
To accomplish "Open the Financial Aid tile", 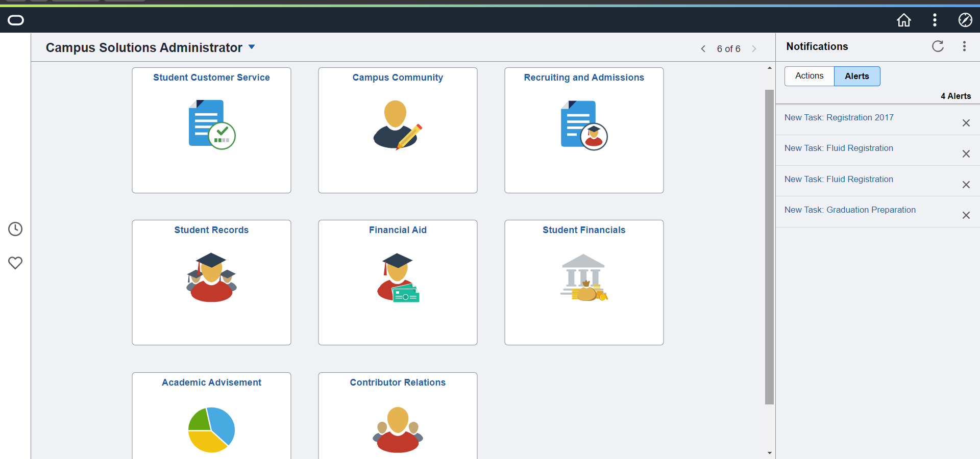I will click(x=397, y=282).
